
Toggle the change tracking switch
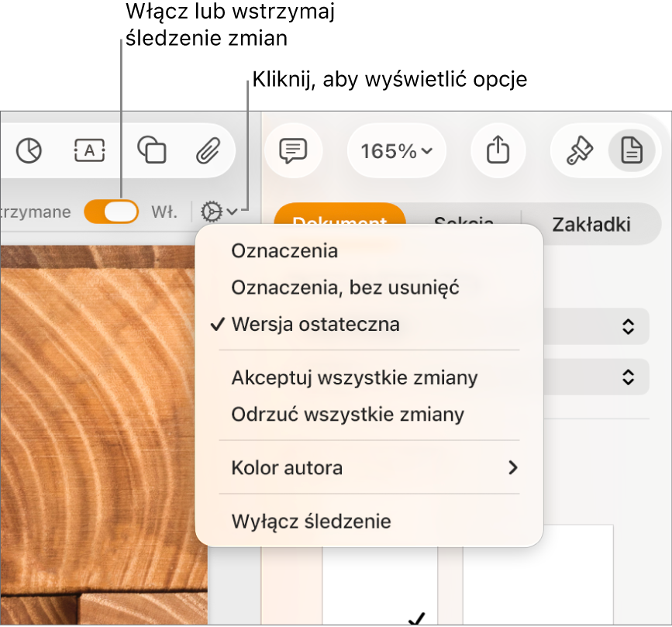click(112, 212)
